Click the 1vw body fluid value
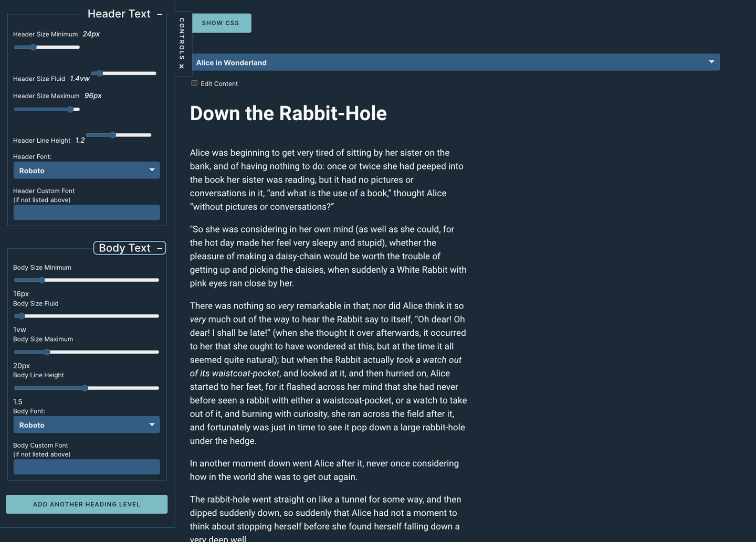 [19, 330]
